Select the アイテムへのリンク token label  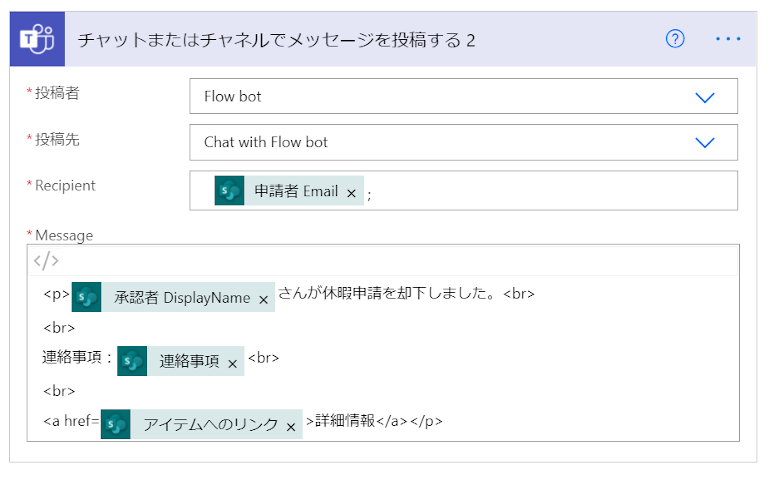coord(211,425)
